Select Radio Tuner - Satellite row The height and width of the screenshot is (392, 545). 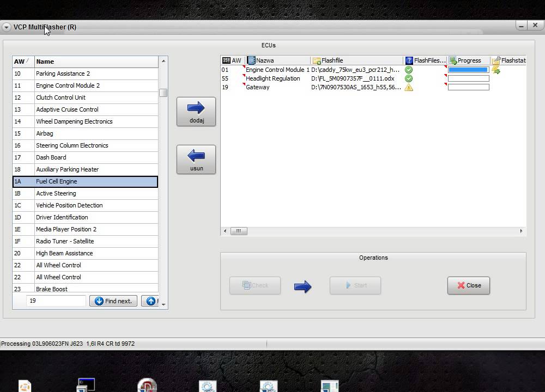point(86,241)
